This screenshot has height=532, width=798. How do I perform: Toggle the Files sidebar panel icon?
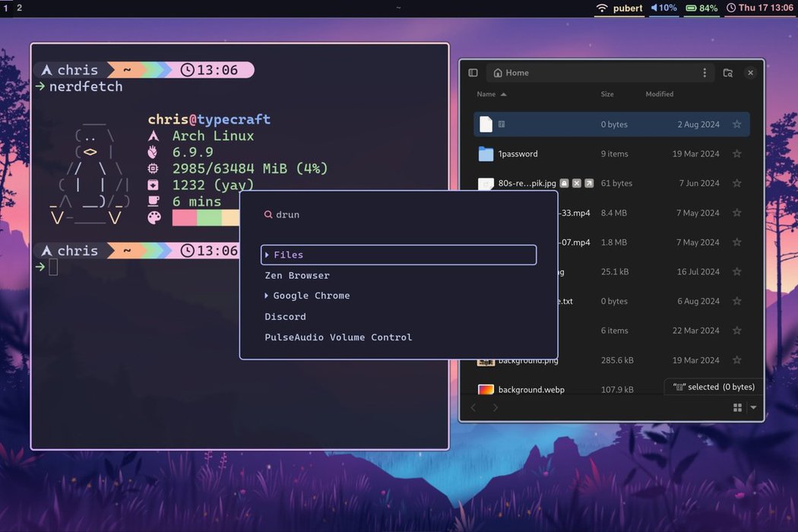pyautogui.click(x=473, y=73)
